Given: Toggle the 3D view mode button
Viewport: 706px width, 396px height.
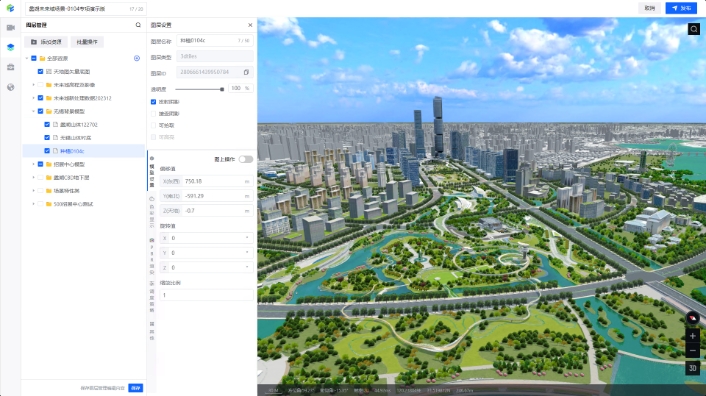Looking at the screenshot, I should pyautogui.click(x=692, y=368).
